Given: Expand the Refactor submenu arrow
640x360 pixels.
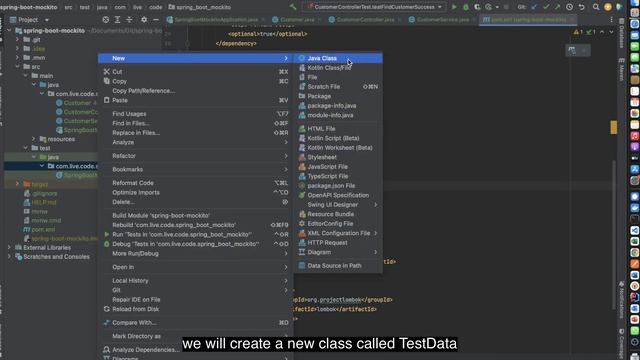Looking at the screenshot, I should 286,156.
